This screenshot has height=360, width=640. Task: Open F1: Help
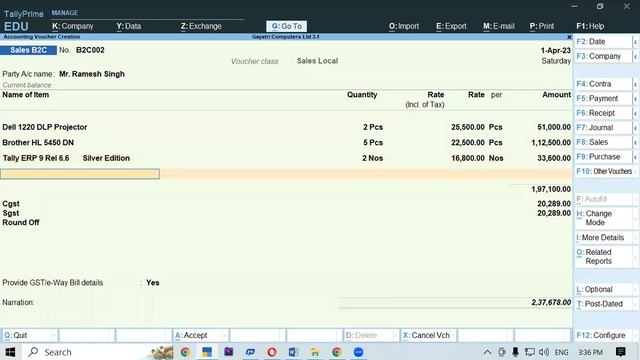click(x=590, y=26)
